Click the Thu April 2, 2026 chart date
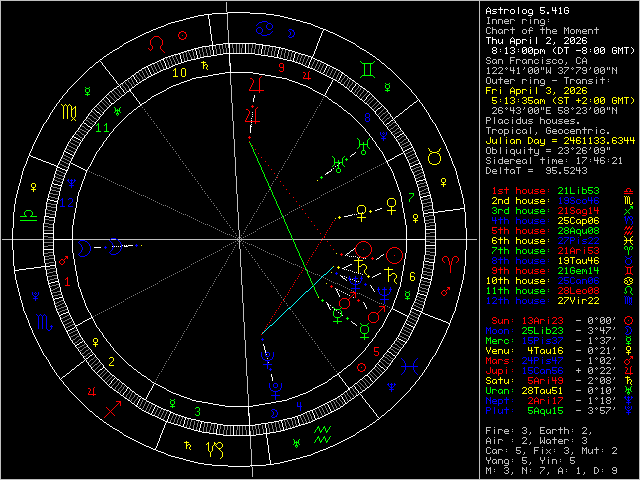This screenshot has width=640, height=480. (533, 37)
